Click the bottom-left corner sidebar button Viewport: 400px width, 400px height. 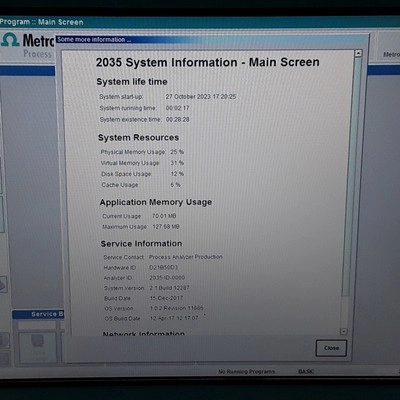tap(4, 358)
